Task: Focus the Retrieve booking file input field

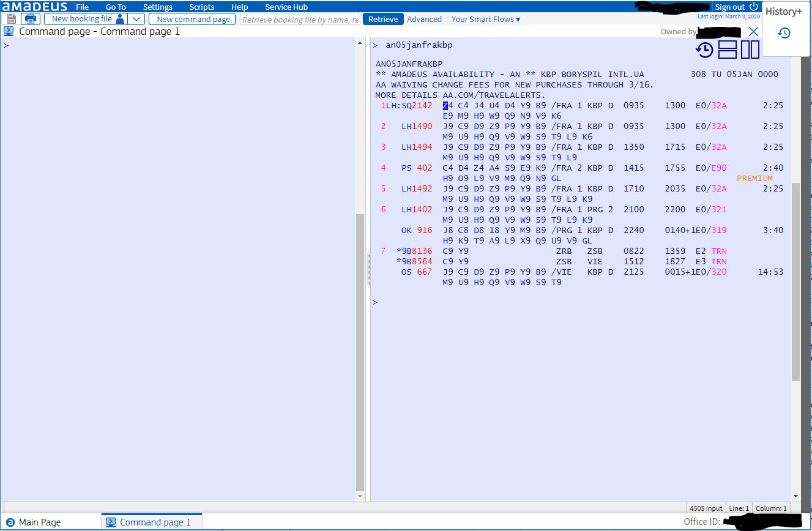Action: click(300, 19)
